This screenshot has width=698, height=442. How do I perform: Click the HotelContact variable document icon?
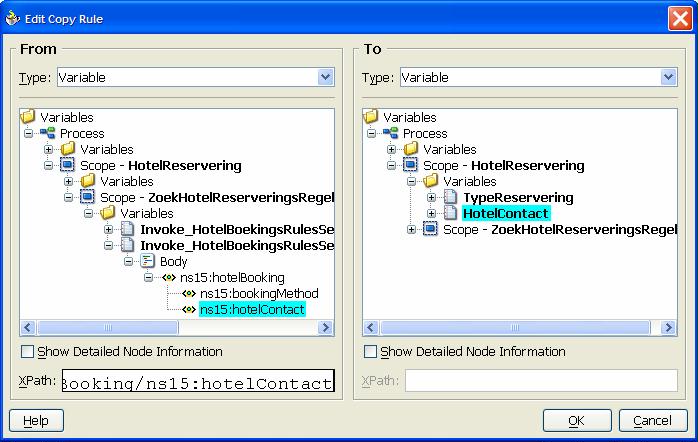[x=450, y=213]
